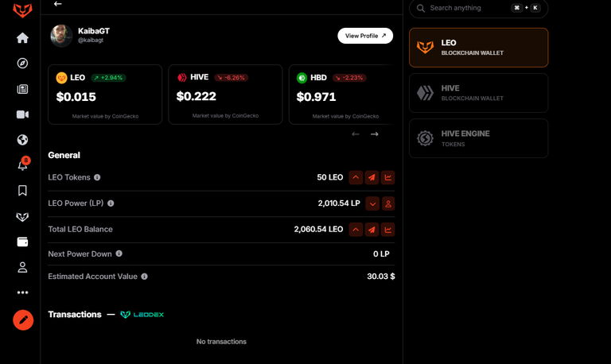Click the @kaibagt username
611x364 pixels.
coord(91,40)
